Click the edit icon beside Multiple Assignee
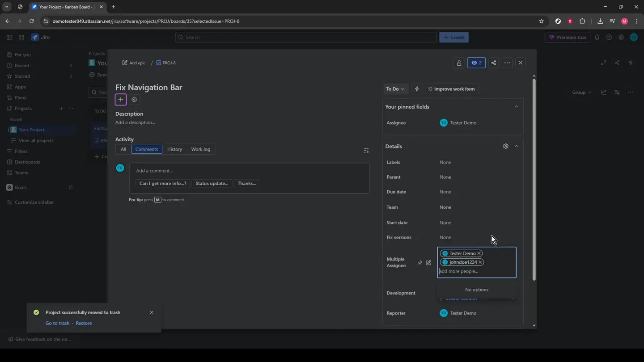Viewport: 644px width, 362px height. (x=428, y=263)
